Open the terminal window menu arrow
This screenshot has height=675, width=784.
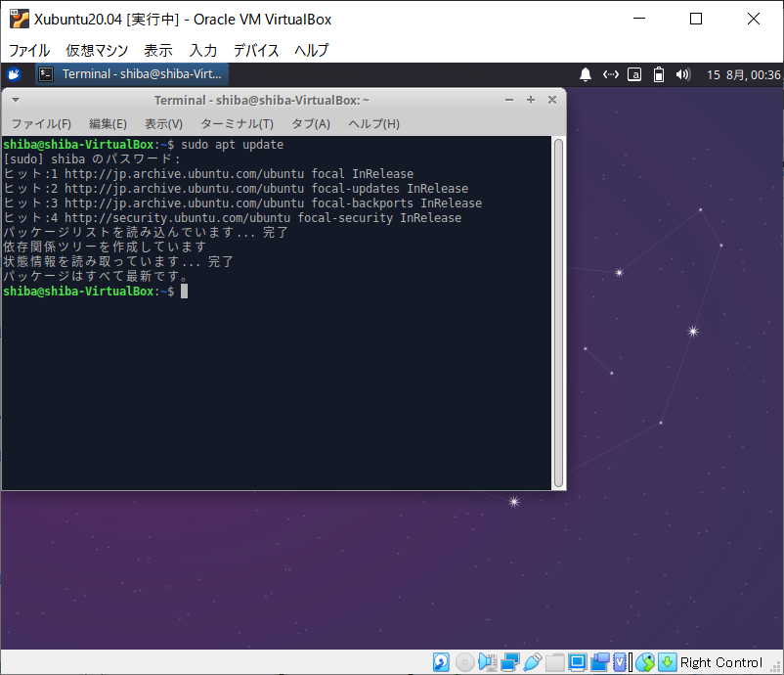click(x=16, y=100)
